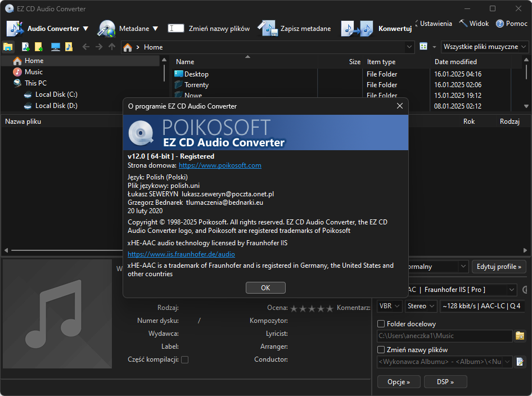This screenshot has width=532, height=396.
Task: Click the Metadane disc icon
Action: (x=106, y=29)
